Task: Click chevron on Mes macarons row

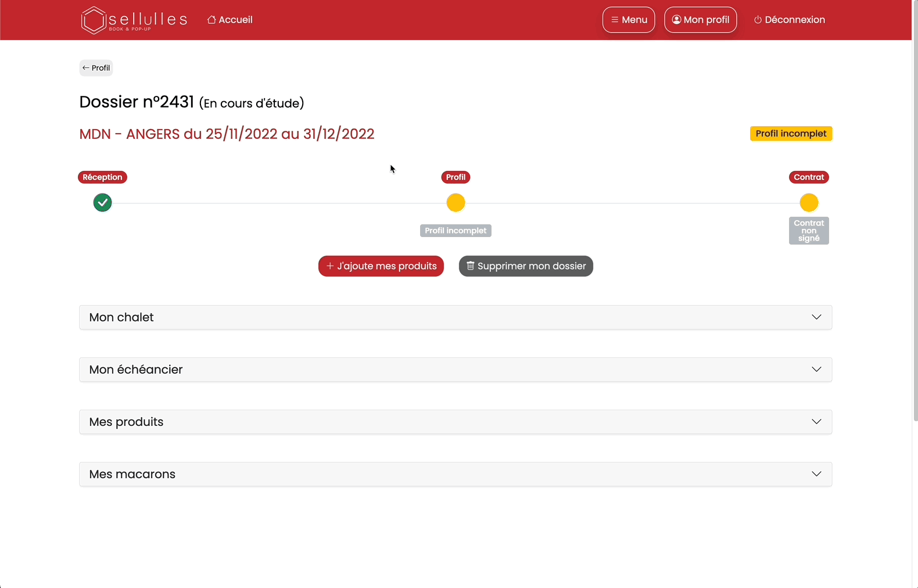Action: click(x=816, y=474)
